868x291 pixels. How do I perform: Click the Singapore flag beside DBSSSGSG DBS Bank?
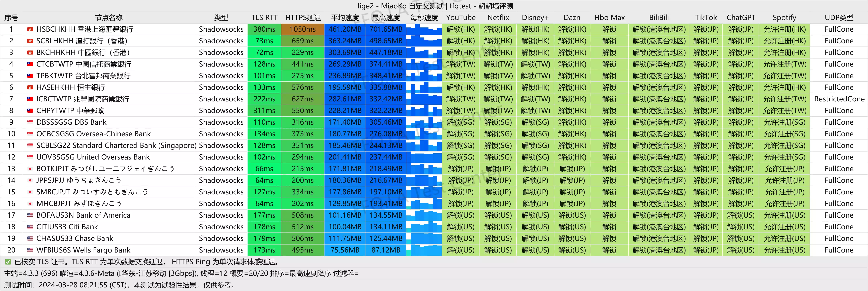pos(30,122)
